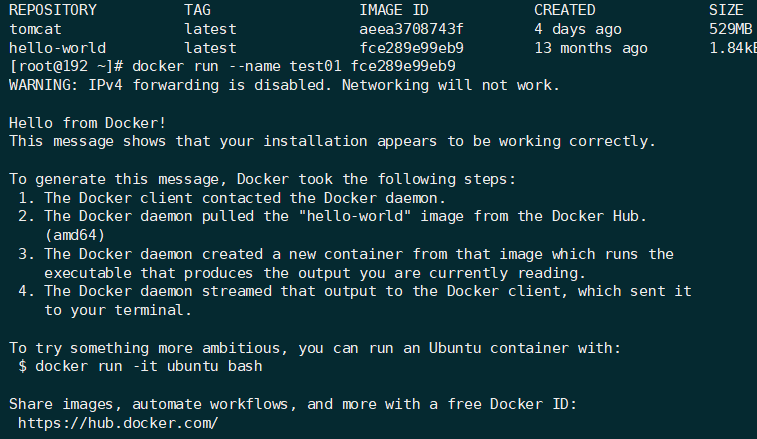The width and height of the screenshot is (757, 439).
Task: Select the tomcat repository name
Action: click(35, 29)
